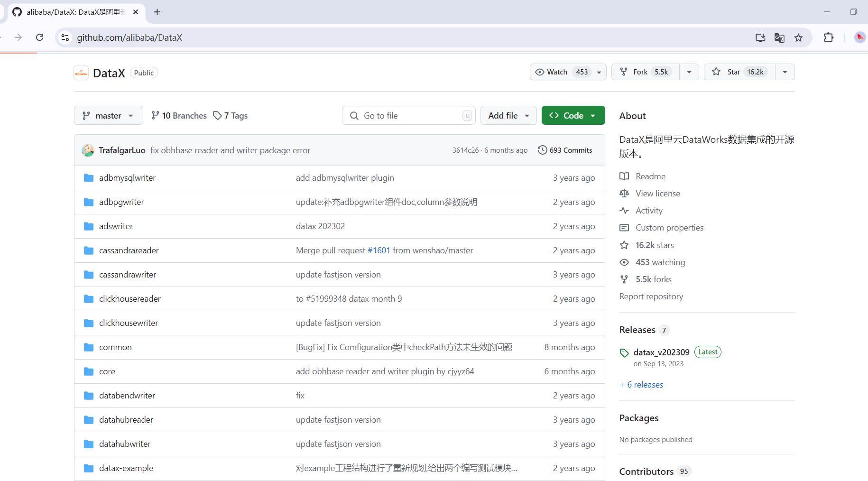Screen dimensions: 868x481
Task: Open the datax 202302 commit message
Action: pyautogui.click(x=320, y=226)
